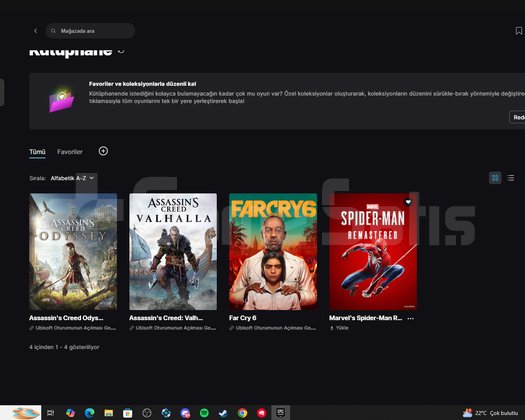
Task: Switch to the Favoriler tab
Action: (x=70, y=152)
